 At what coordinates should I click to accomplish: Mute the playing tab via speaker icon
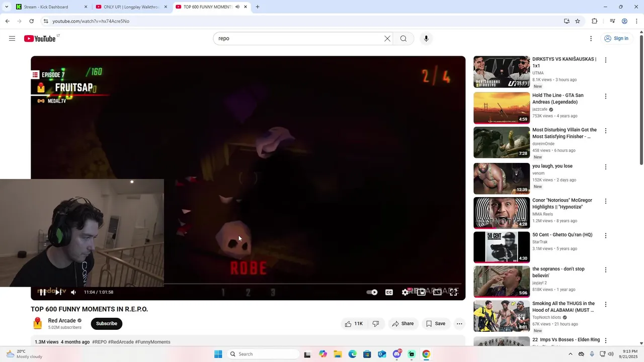click(x=237, y=7)
